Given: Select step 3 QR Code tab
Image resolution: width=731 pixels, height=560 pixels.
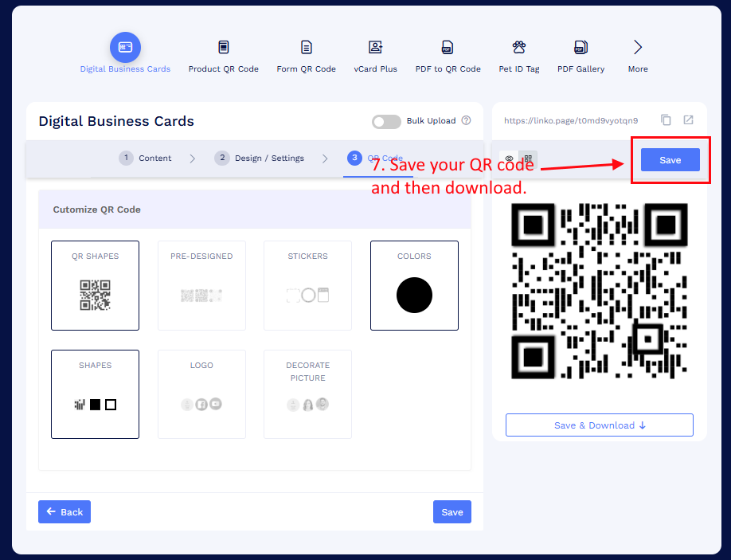Looking at the screenshot, I should click(377, 158).
